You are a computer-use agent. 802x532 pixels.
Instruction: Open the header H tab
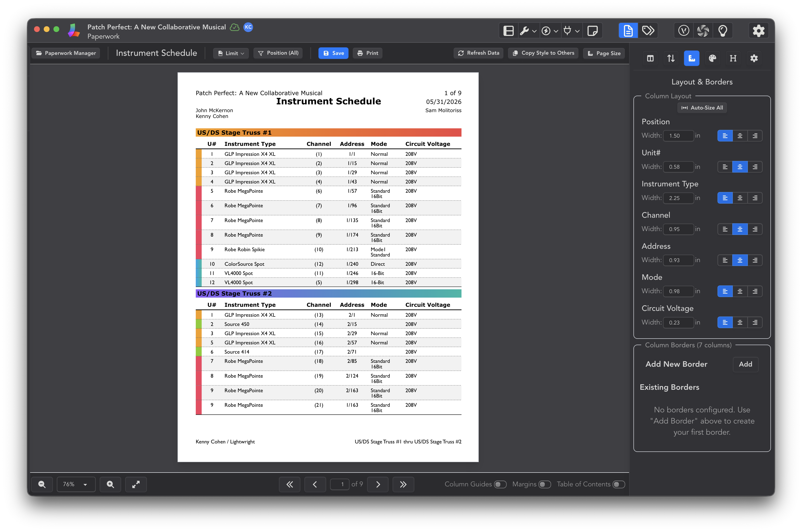[733, 58]
